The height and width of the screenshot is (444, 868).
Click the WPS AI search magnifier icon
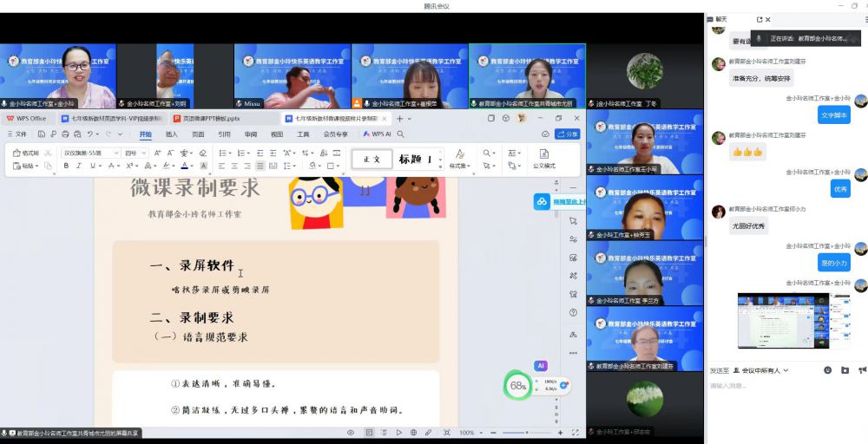(x=488, y=153)
